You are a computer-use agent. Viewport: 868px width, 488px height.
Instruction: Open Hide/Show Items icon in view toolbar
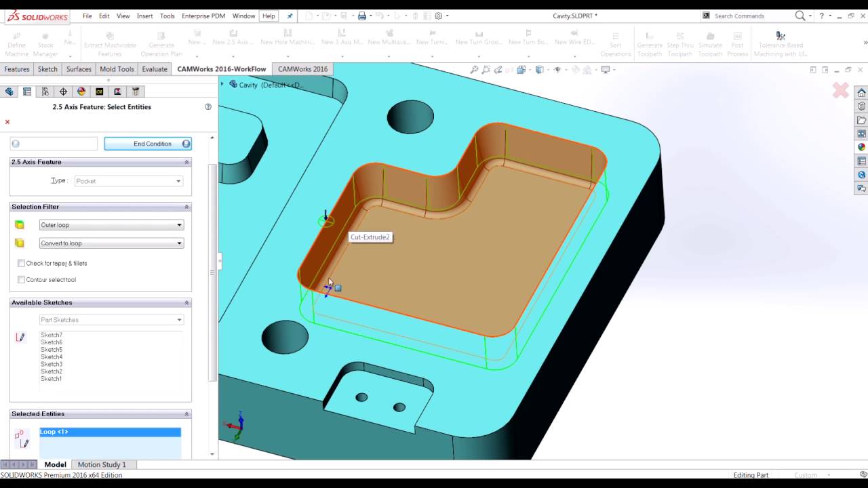tap(558, 69)
